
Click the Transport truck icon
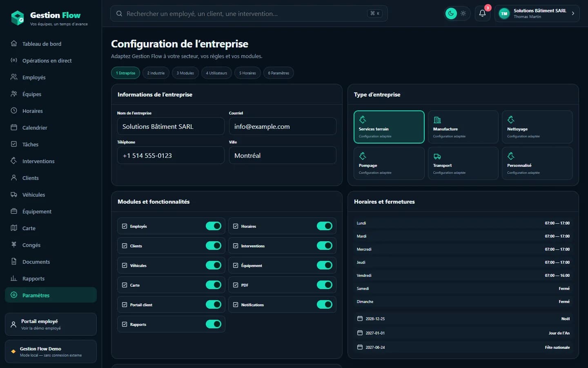437,156
